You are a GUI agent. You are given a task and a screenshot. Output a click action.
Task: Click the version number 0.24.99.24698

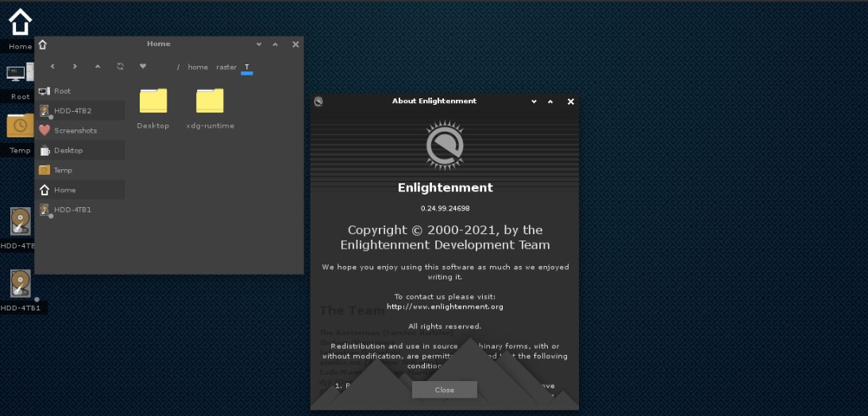445,209
